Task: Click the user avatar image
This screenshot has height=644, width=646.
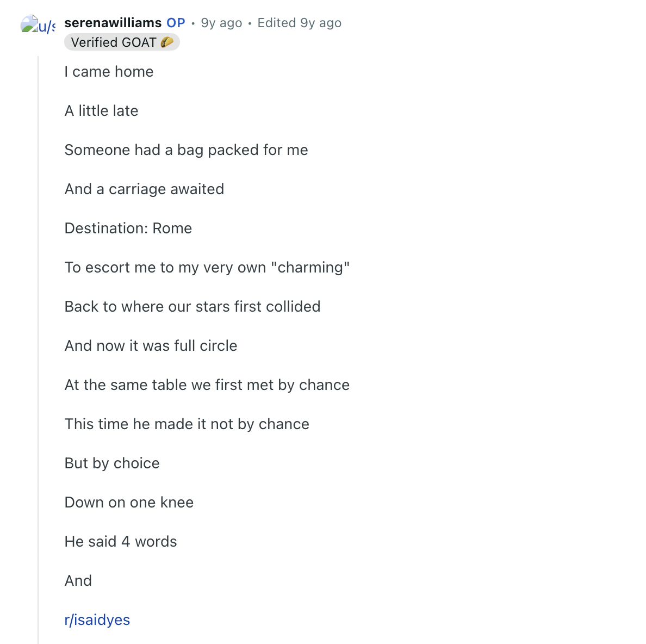Action: [38, 24]
